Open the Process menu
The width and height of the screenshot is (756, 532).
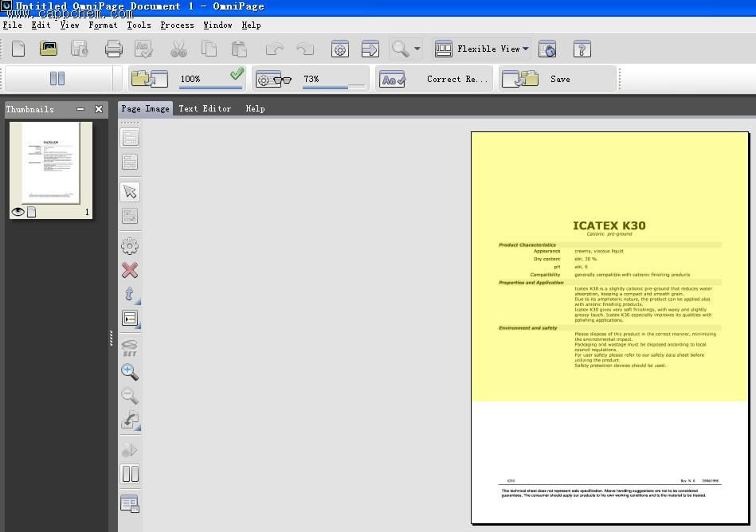pyautogui.click(x=177, y=25)
